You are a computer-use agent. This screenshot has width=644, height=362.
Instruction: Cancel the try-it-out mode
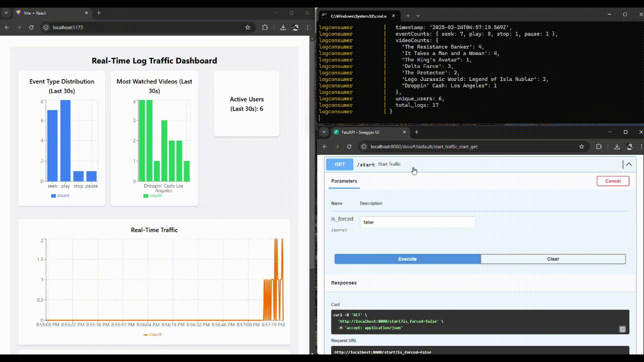click(612, 181)
